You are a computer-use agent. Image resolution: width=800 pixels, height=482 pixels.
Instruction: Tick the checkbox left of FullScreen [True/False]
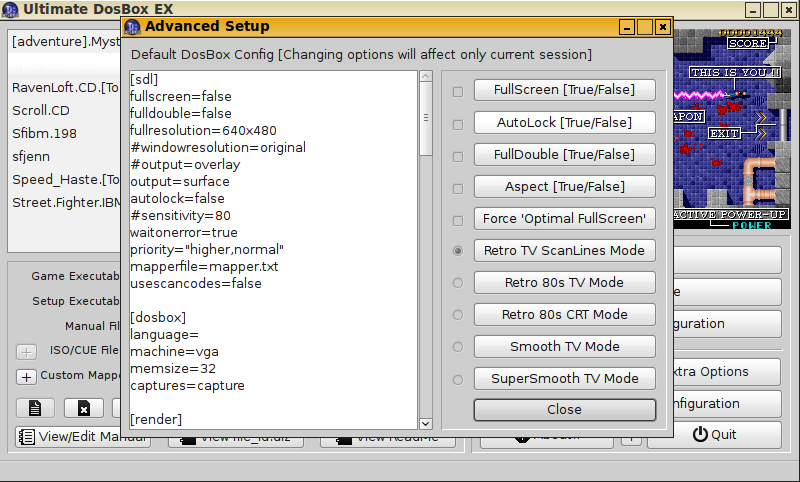coord(458,91)
